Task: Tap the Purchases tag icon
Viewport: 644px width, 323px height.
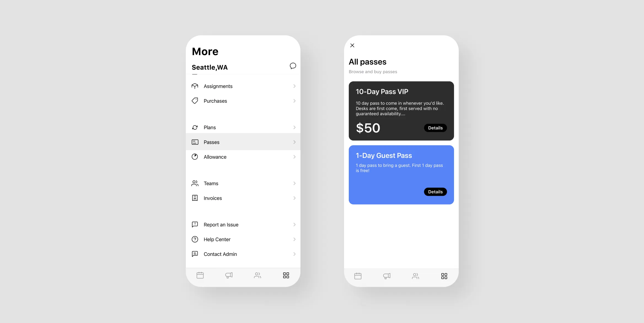Action: click(195, 100)
